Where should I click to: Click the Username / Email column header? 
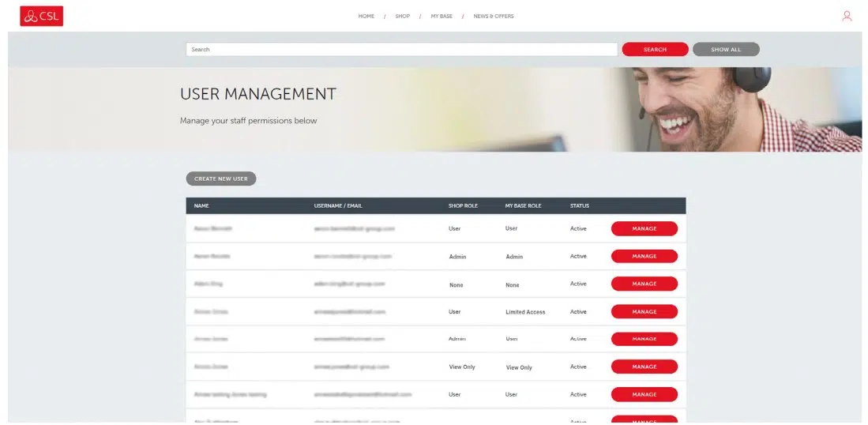point(338,205)
